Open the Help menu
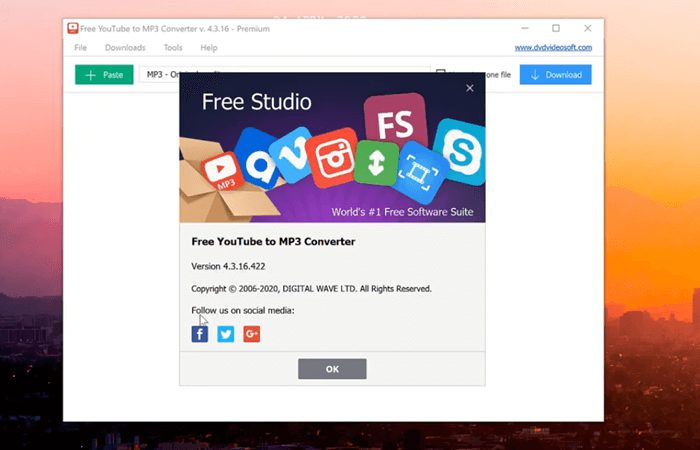 tap(208, 47)
